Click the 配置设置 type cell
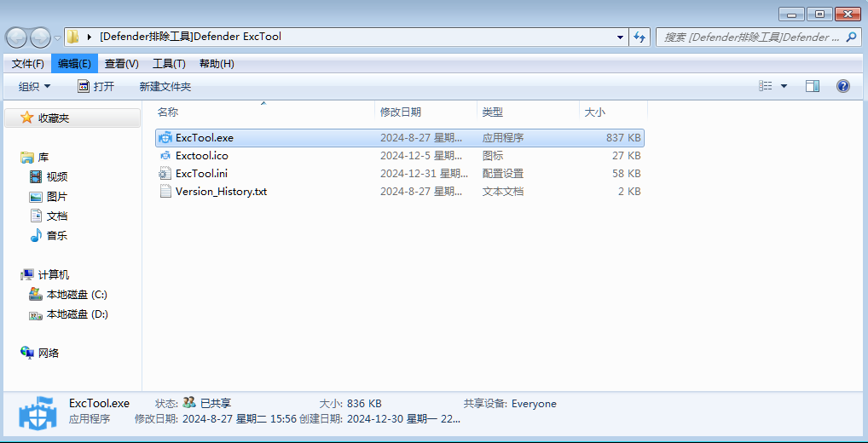 pyautogui.click(x=503, y=174)
